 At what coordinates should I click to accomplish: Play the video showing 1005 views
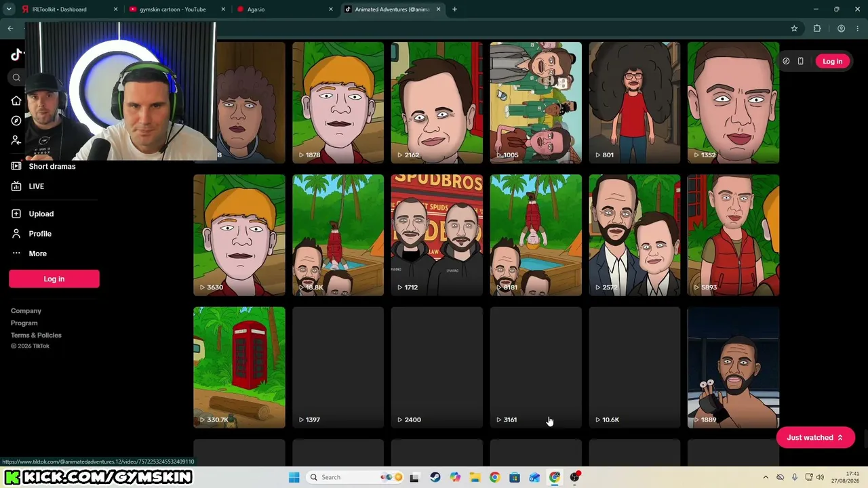tap(536, 103)
